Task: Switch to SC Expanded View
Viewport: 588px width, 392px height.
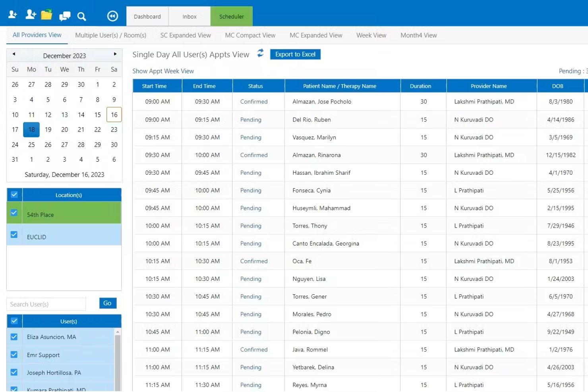Action: pyautogui.click(x=186, y=35)
